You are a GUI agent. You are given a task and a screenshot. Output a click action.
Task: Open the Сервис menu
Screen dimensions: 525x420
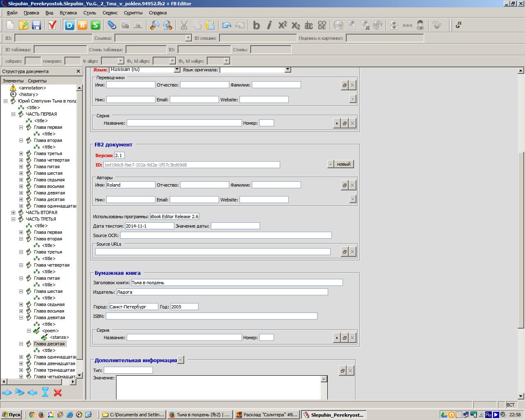tap(110, 13)
